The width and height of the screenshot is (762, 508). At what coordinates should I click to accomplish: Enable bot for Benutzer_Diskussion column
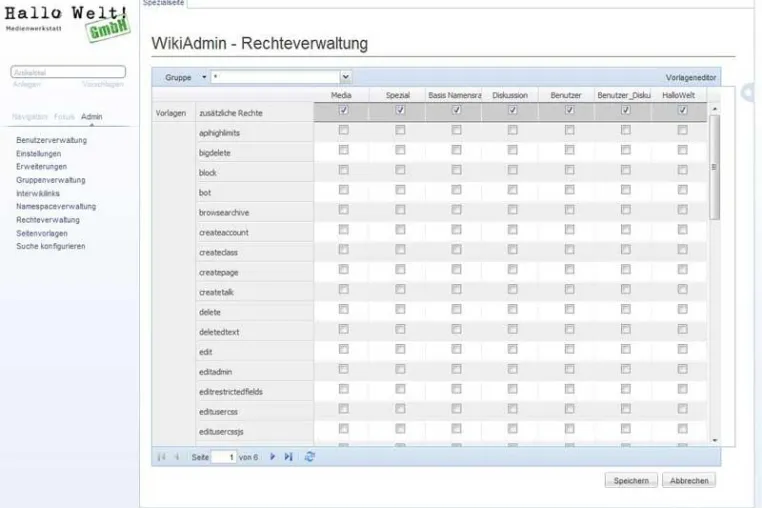(626, 190)
